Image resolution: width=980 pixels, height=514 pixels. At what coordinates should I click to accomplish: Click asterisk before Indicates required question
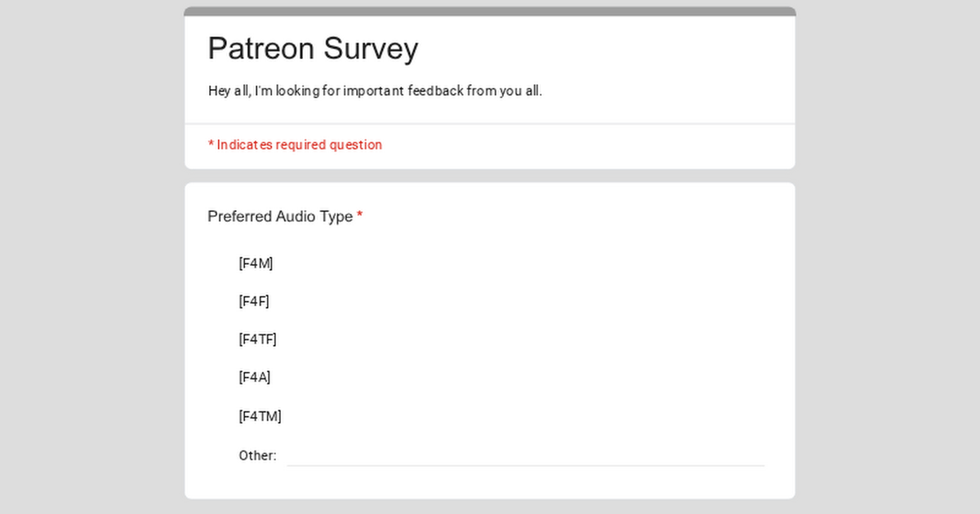[x=211, y=144]
